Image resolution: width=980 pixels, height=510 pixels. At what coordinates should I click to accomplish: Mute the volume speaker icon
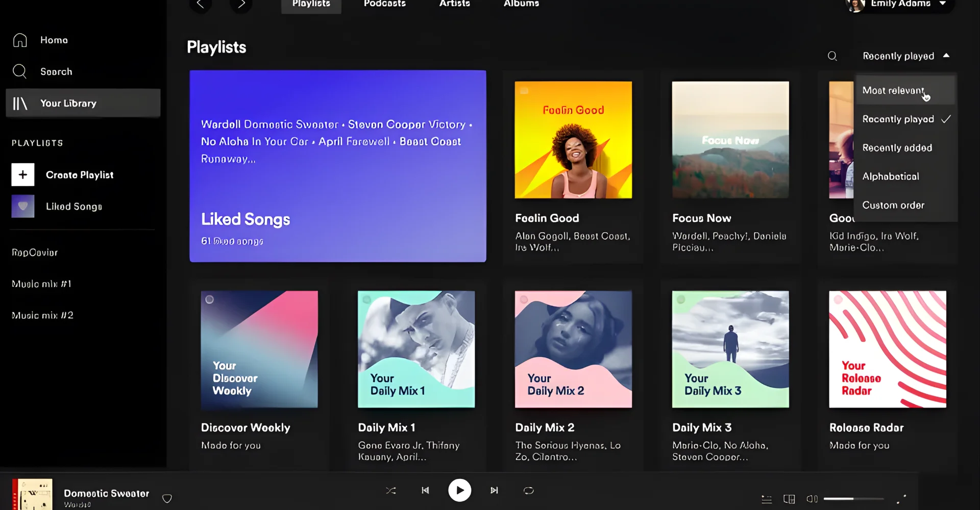tap(812, 499)
